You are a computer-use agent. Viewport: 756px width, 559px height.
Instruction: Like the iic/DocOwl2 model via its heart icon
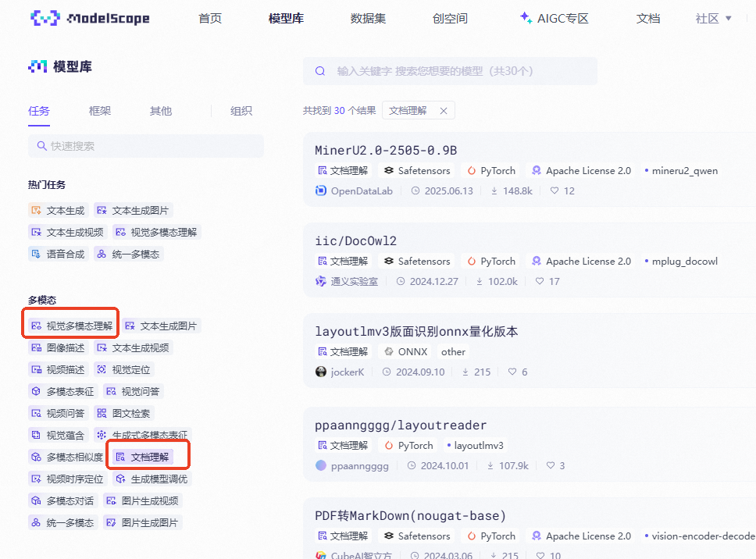point(540,281)
